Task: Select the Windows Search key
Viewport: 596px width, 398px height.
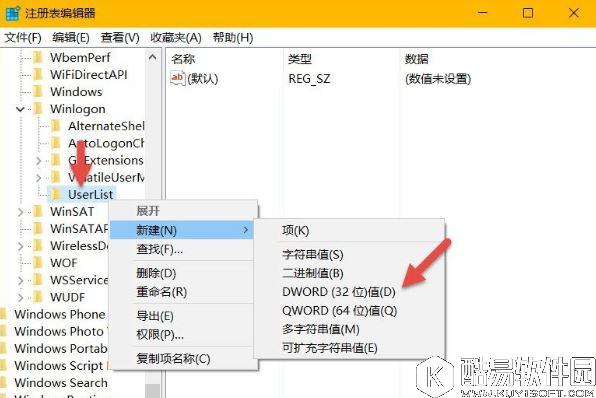Action: point(61,382)
